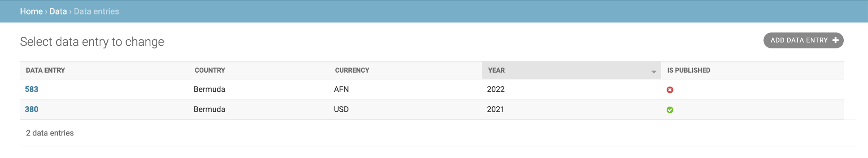Click the red unpublished icon for entry 583

670,90
